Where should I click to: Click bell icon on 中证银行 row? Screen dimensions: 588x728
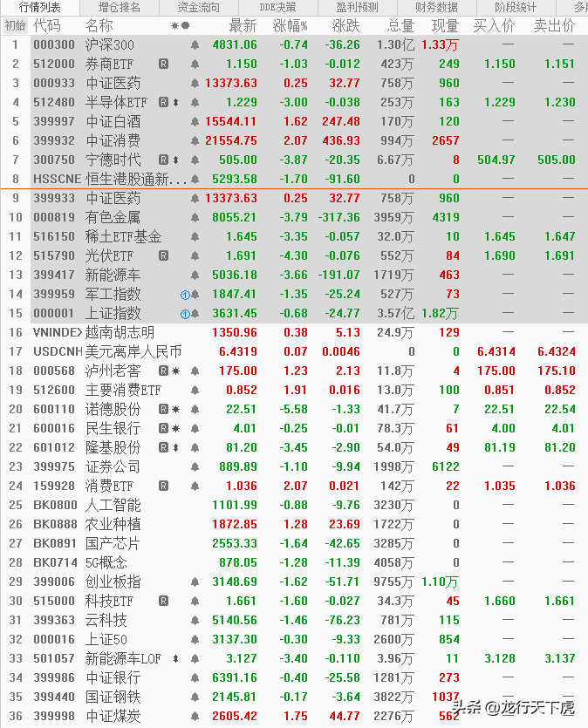pyautogui.click(x=195, y=677)
